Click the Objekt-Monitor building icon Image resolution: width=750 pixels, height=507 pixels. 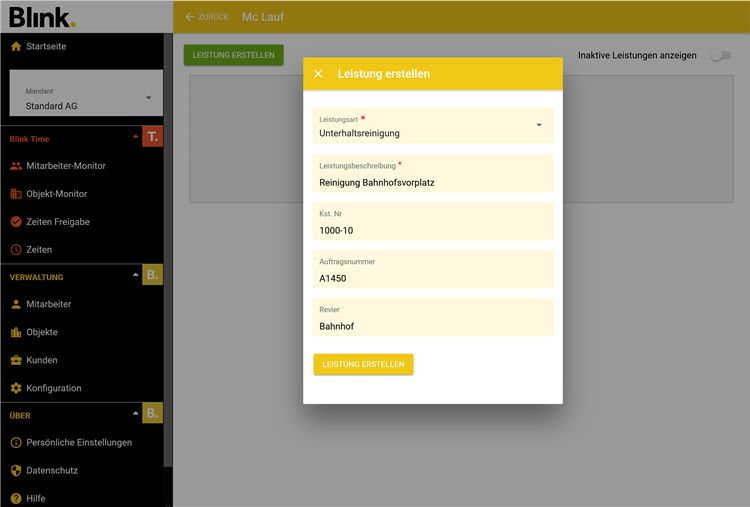point(16,194)
